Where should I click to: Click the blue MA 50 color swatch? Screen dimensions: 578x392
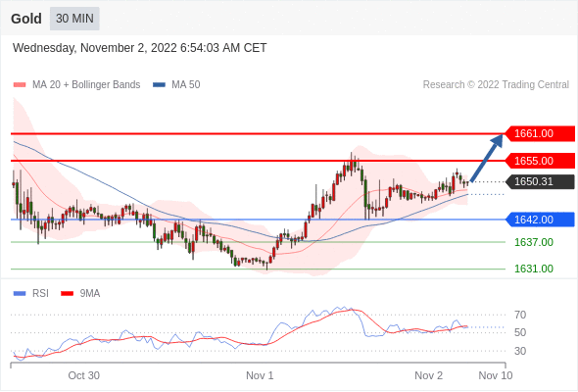tap(160, 85)
